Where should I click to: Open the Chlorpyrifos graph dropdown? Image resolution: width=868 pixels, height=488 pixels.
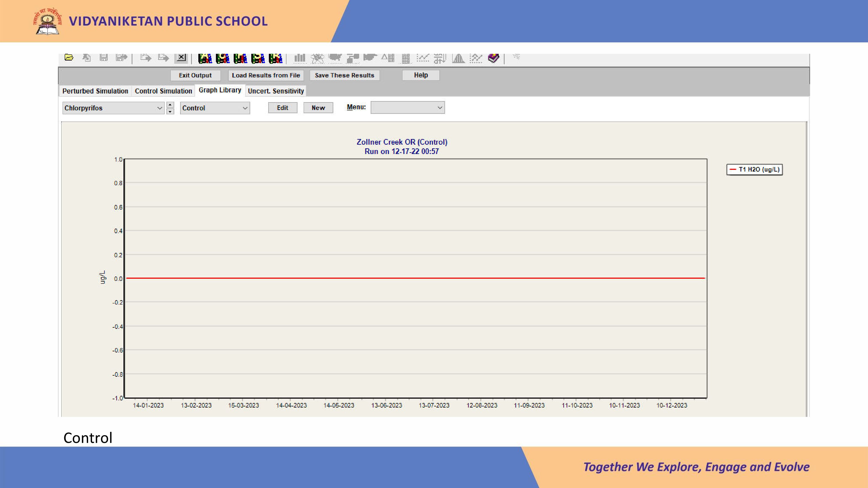click(x=160, y=108)
